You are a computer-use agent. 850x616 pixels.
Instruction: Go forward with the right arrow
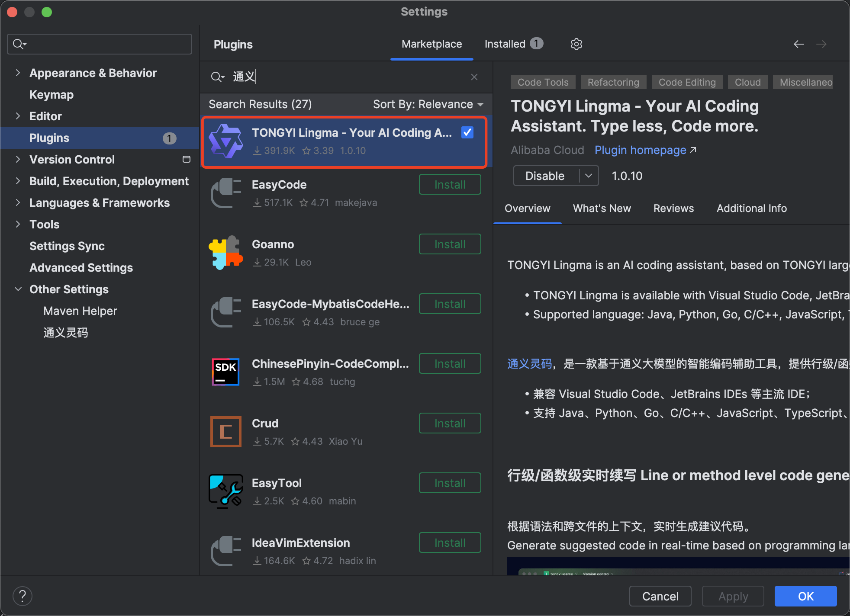tap(821, 44)
